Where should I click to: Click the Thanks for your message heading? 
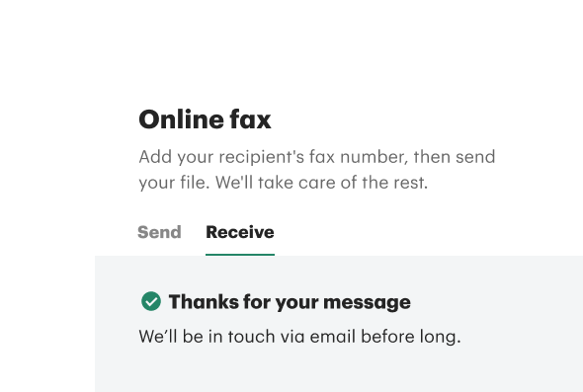click(290, 302)
